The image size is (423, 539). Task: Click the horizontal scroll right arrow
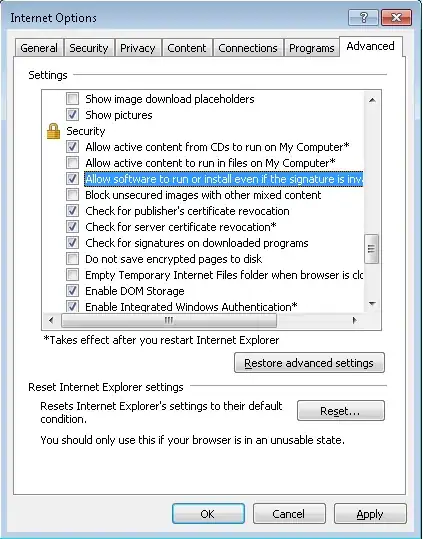point(355,320)
